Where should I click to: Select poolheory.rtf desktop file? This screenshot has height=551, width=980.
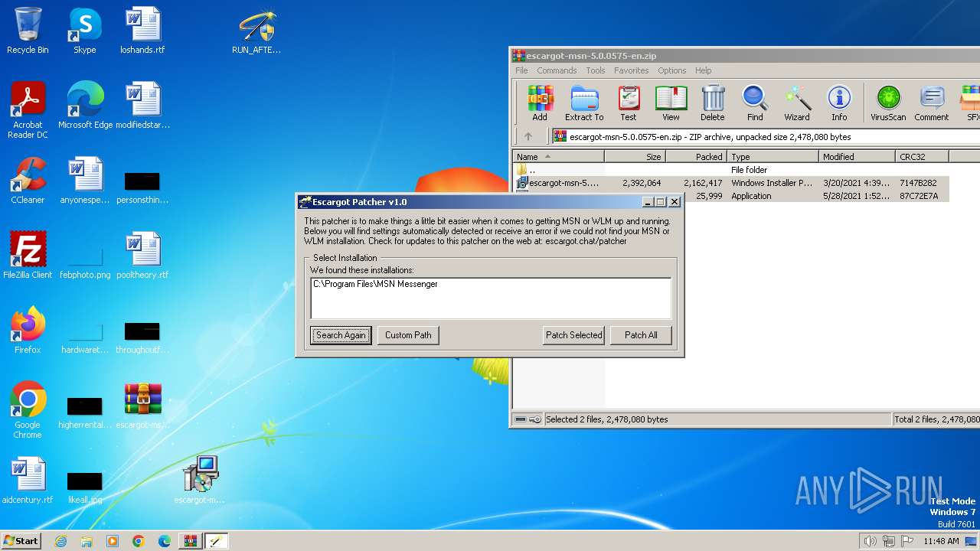142,256
